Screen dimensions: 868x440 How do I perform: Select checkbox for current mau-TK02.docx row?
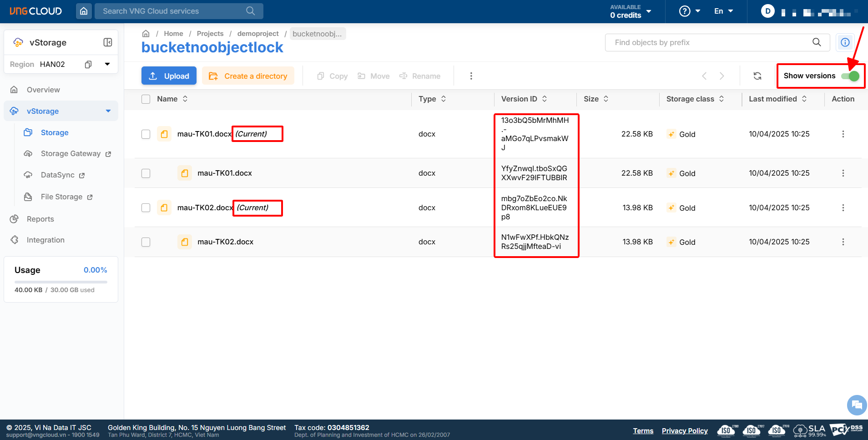(x=146, y=208)
